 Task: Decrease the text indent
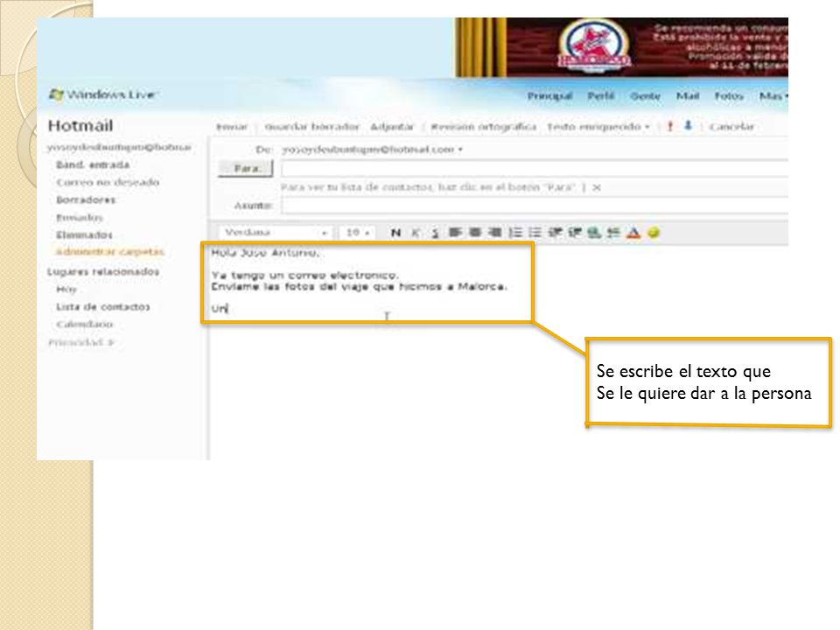click(555, 233)
